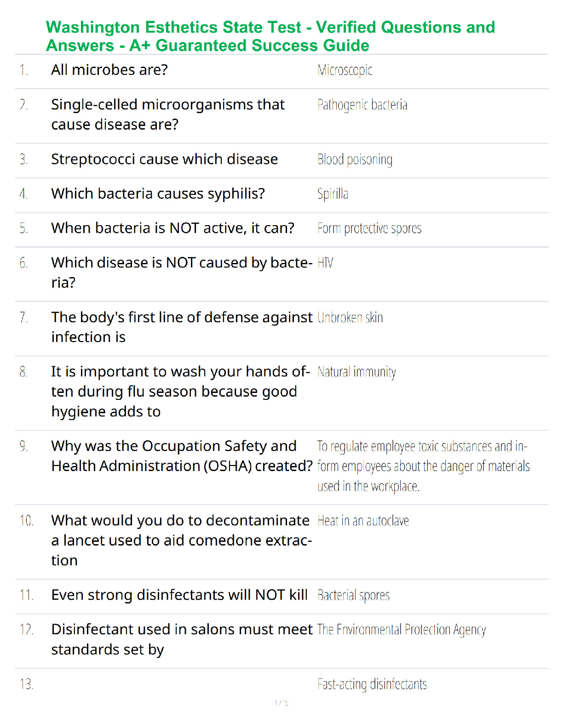Viewport: 563px width, 728px height.
Task: Click the question 'Which bacteria causes syphilis?'
Action: pos(158,194)
